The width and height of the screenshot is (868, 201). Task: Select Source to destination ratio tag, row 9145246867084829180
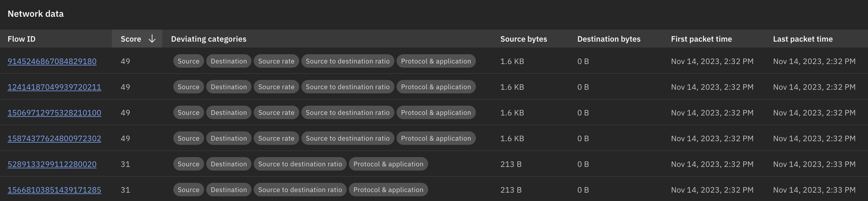click(x=348, y=61)
